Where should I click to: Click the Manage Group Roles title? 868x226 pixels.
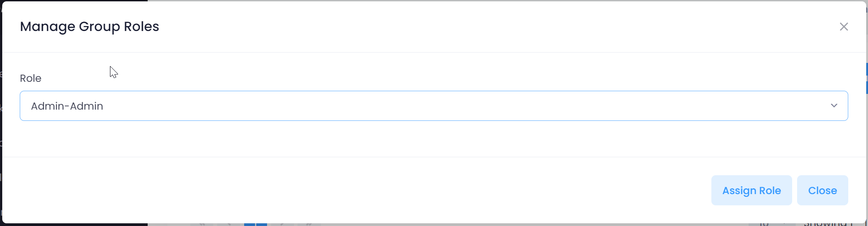[89, 27]
